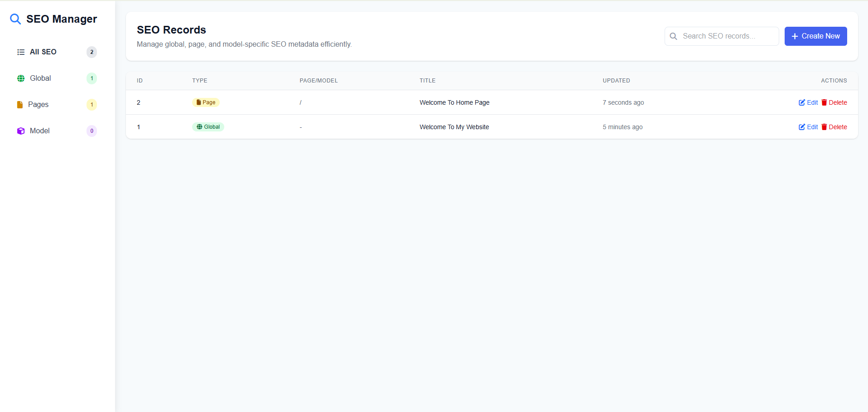
Task: Click the trash icon for Welcome To My Website
Action: point(825,127)
